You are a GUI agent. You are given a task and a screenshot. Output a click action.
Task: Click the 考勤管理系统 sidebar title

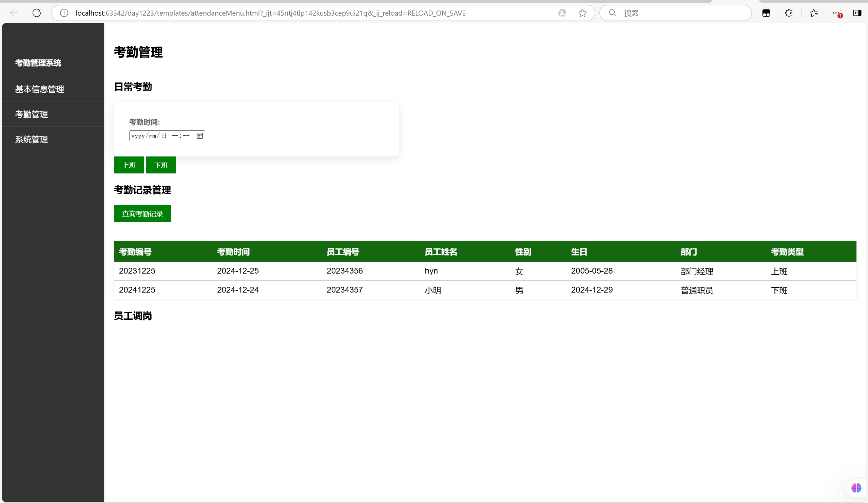(38, 63)
